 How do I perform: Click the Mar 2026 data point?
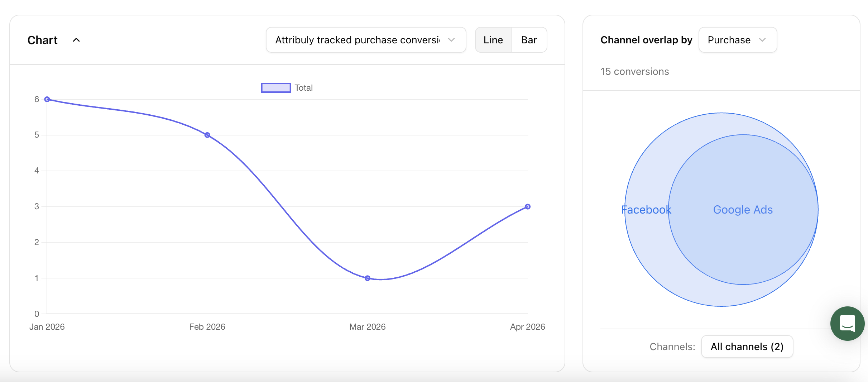pos(367,278)
